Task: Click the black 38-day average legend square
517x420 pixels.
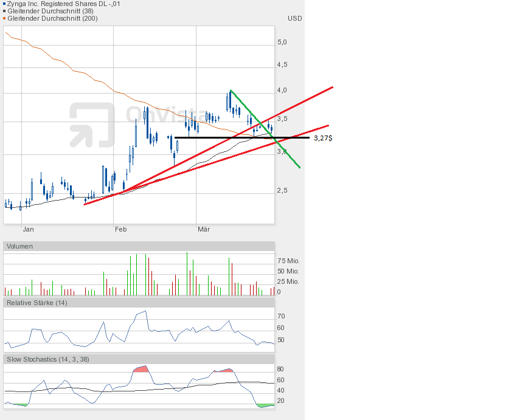Action: pos(4,11)
